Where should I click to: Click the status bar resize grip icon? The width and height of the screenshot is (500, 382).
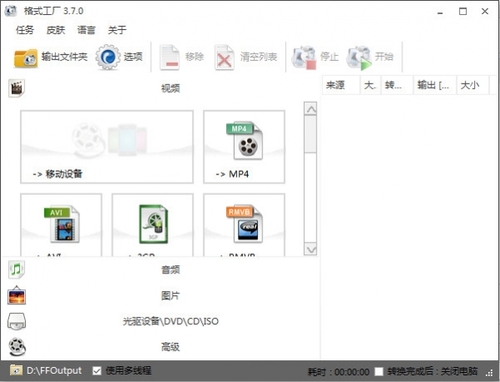pyautogui.click(x=489, y=373)
